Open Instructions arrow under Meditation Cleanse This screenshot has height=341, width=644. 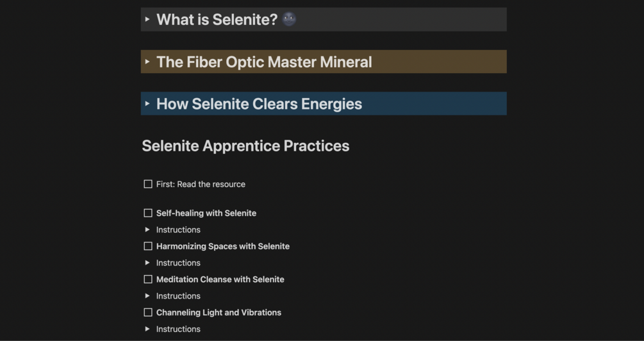click(147, 296)
